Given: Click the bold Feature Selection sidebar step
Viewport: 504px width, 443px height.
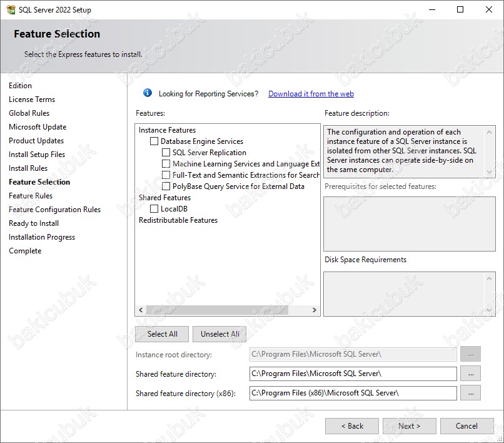Looking at the screenshot, I should point(39,182).
